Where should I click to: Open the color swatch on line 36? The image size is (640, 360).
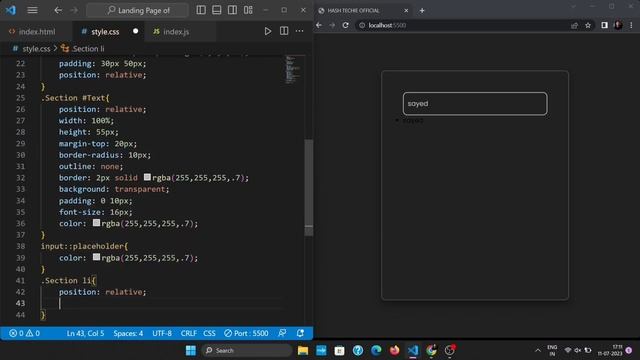pos(96,223)
